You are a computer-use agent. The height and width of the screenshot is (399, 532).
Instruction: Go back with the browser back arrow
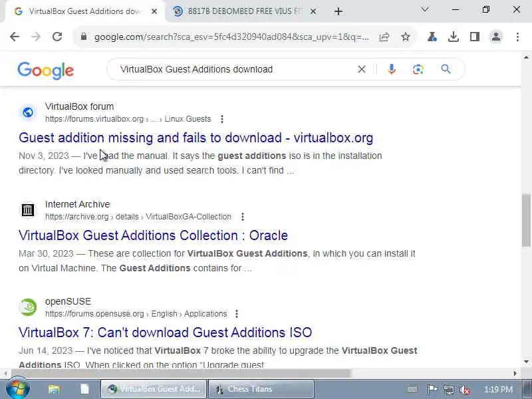click(15, 37)
